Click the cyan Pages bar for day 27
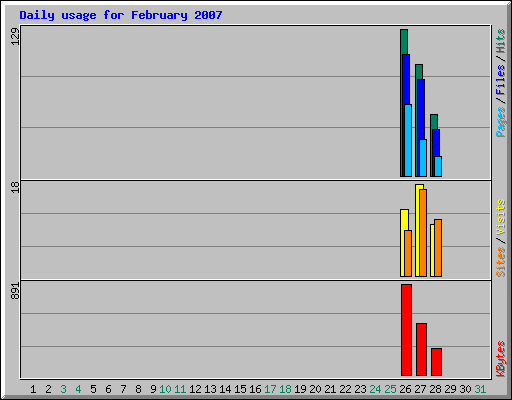The height and width of the screenshot is (400, 512). pyautogui.click(x=423, y=158)
